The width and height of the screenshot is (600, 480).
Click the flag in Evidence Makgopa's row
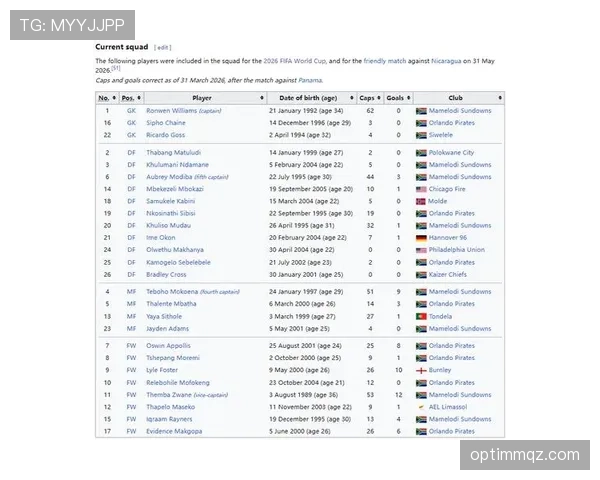click(421, 432)
